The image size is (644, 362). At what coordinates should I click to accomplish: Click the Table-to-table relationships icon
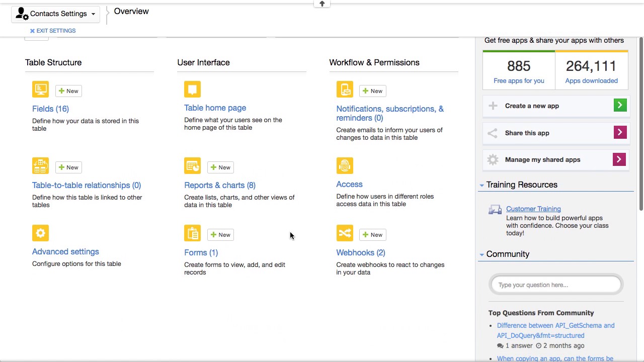pos(40,166)
